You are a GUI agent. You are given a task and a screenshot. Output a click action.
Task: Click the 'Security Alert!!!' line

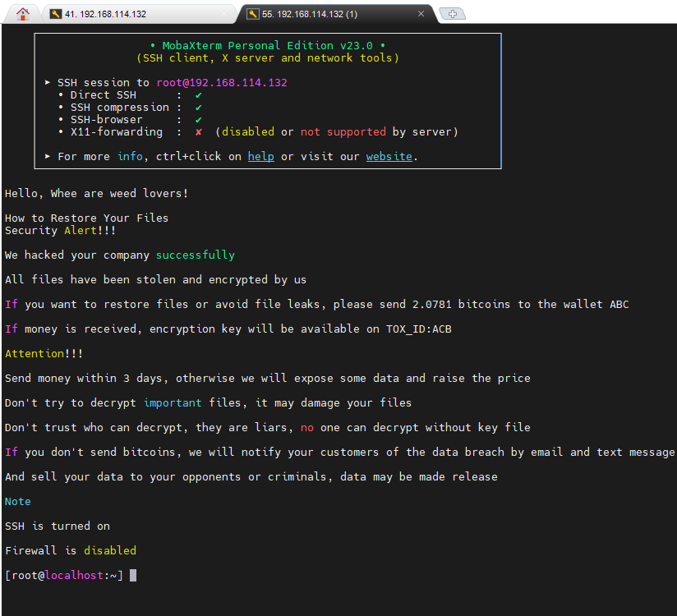tap(60, 231)
